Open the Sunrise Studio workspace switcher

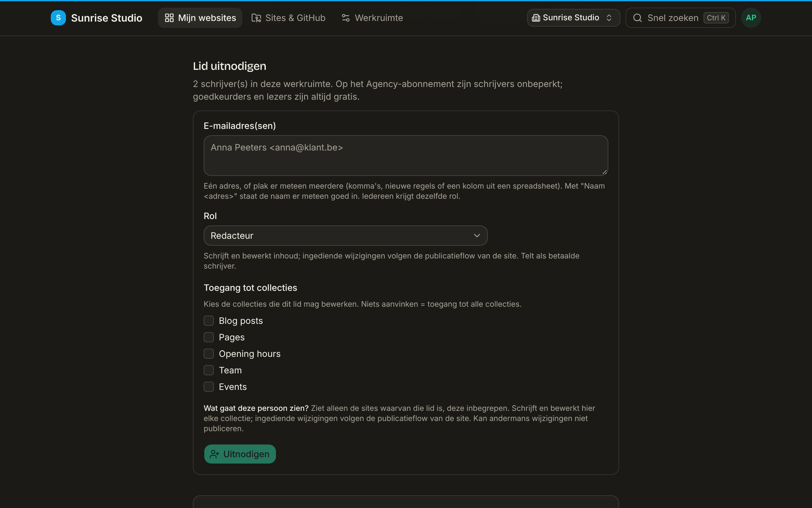pyautogui.click(x=573, y=18)
